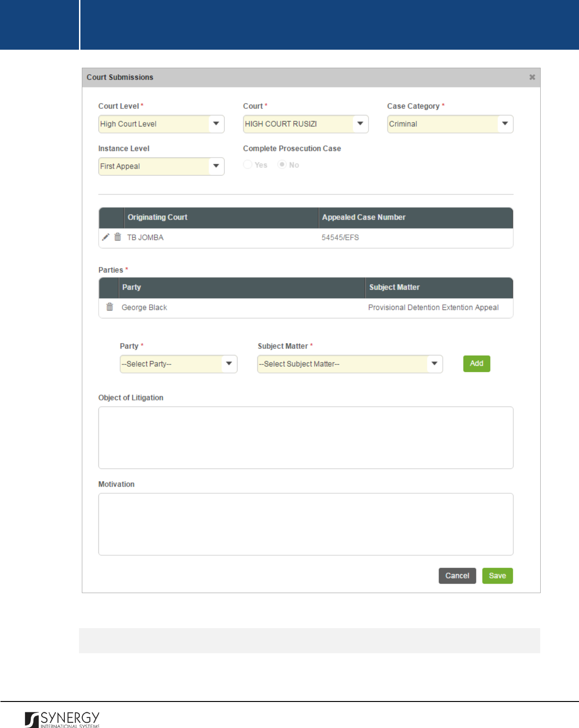Expand the Case Category dropdown
Viewport: 579px width, 728px height.
click(450, 124)
